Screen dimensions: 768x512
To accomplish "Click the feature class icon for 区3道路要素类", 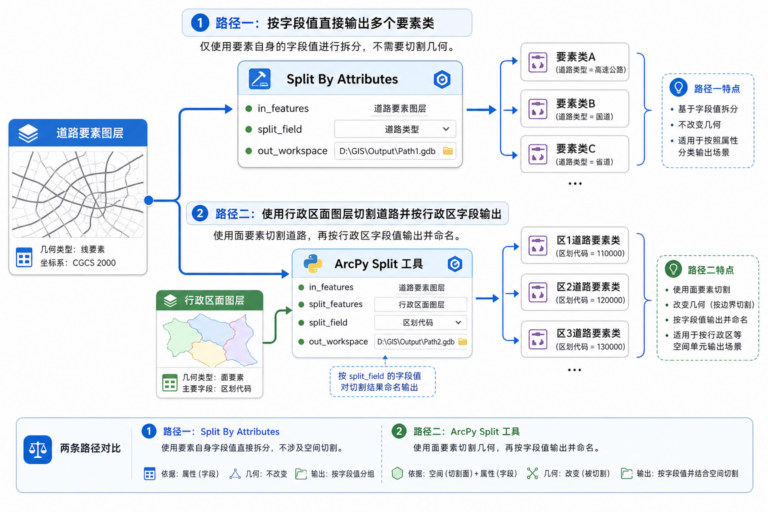I will (x=538, y=339).
